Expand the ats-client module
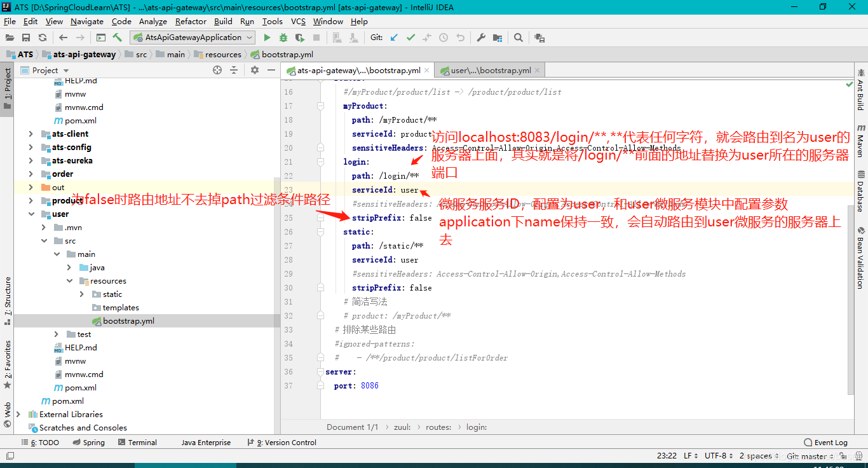The image size is (868, 468). pyautogui.click(x=31, y=134)
